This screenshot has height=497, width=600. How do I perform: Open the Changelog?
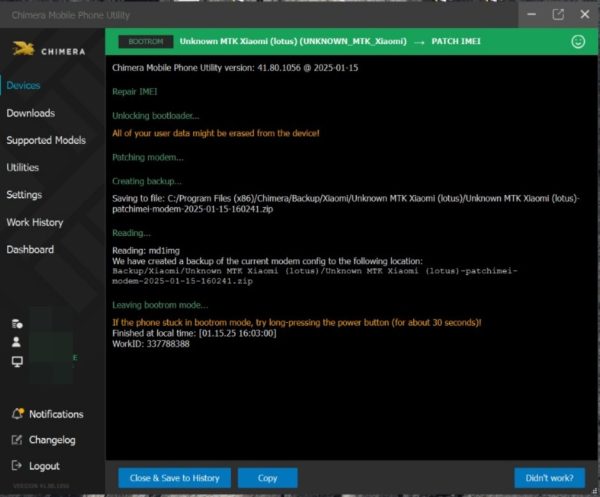tap(52, 440)
